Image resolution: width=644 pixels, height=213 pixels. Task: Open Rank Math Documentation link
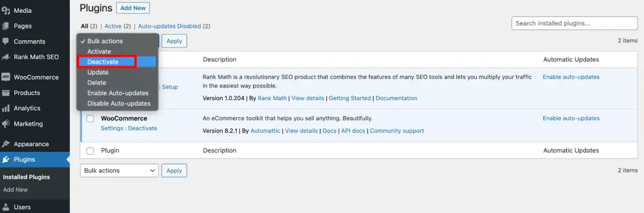396,98
